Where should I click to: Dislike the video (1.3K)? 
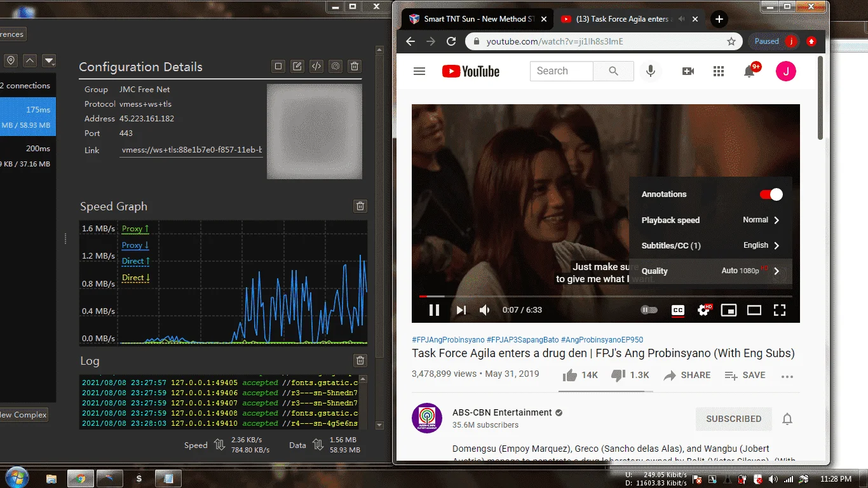[x=630, y=376]
